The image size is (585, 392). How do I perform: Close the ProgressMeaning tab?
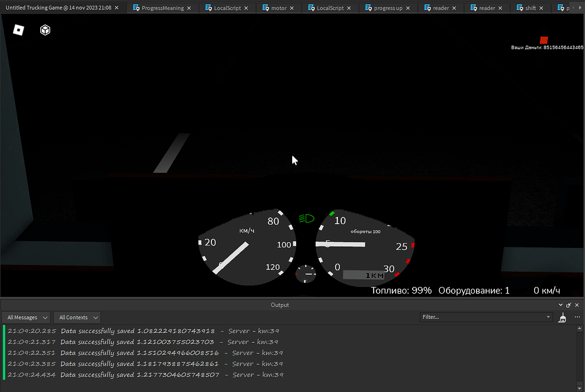click(x=189, y=8)
